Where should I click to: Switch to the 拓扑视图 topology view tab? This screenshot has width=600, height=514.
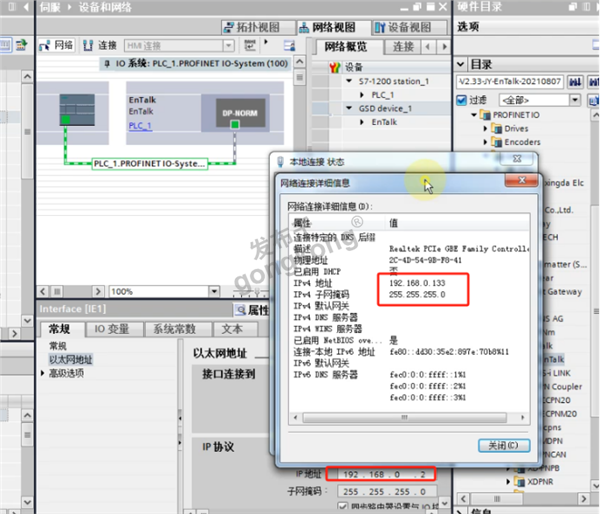[x=258, y=28]
